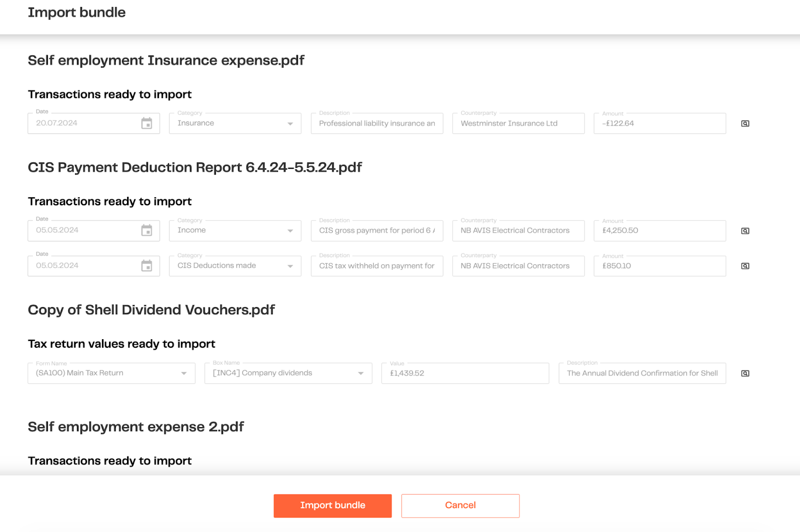Screen dimensions: 800x532
Task: Edit the Professional liability insurance description field
Action: 376,123
